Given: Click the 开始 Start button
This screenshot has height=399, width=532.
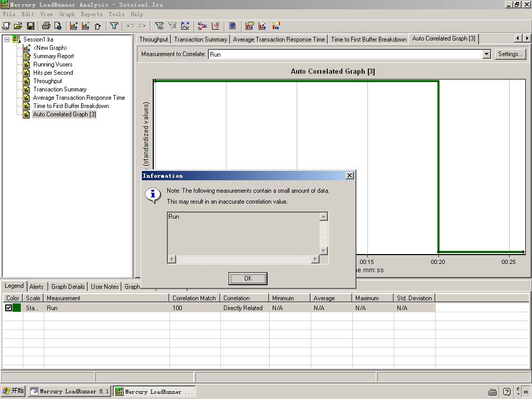Looking at the screenshot, I should [x=14, y=391].
